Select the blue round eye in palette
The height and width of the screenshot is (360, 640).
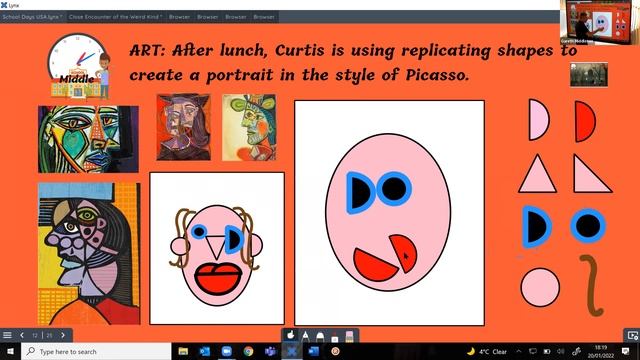tap(588, 226)
